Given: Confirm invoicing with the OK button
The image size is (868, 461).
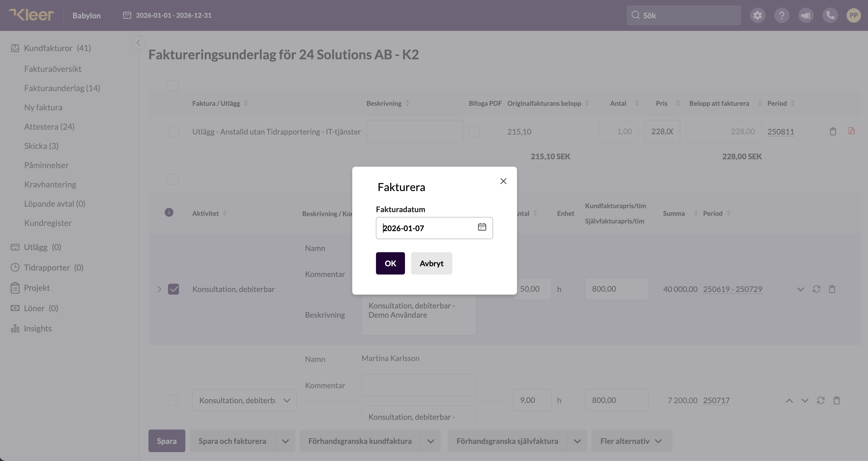Looking at the screenshot, I should click(x=390, y=264).
